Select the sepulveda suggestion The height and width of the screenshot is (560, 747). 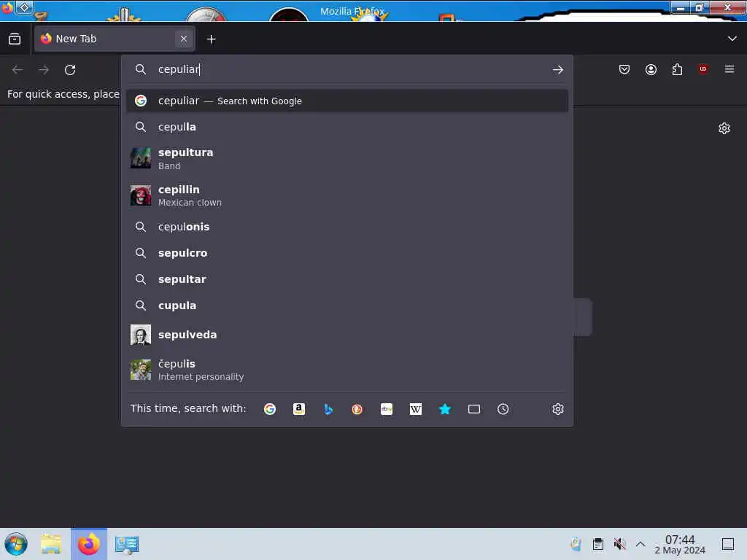click(x=347, y=335)
